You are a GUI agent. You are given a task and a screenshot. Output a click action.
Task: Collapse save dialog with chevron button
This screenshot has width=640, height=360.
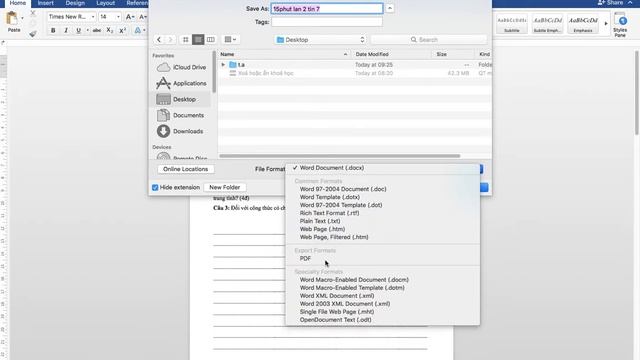click(390, 8)
